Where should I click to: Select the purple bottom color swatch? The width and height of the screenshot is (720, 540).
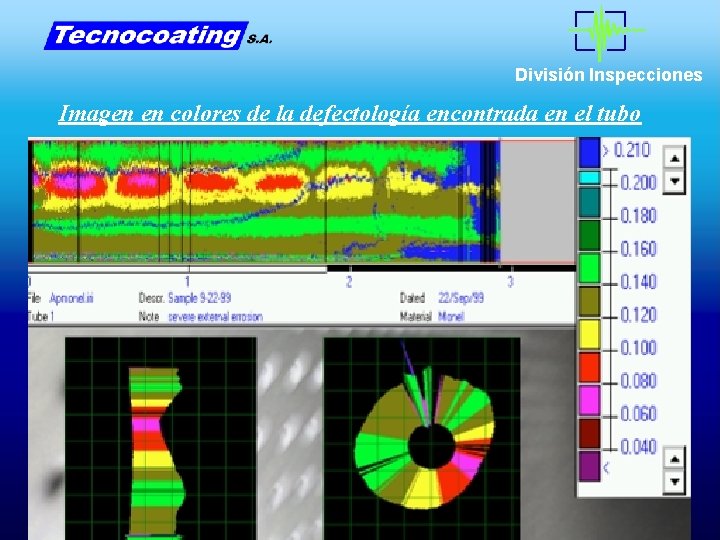pos(590,467)
